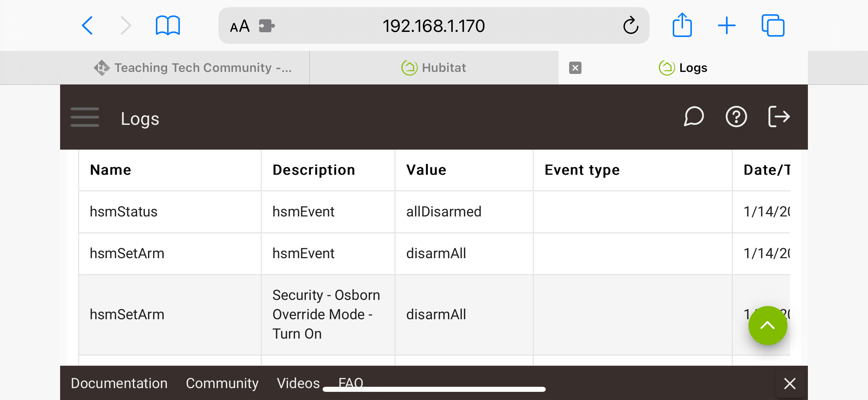Screen dimensions: 868x400
Task: Close the Logs tab
Action: (x=575, y=68)
